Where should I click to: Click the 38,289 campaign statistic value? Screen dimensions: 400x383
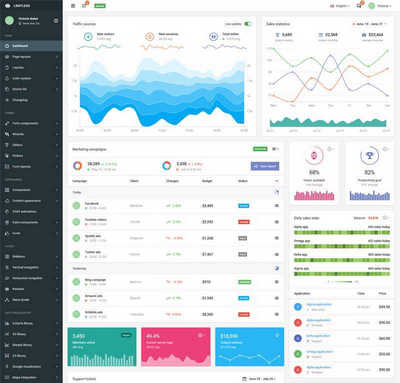pos(93,164)
